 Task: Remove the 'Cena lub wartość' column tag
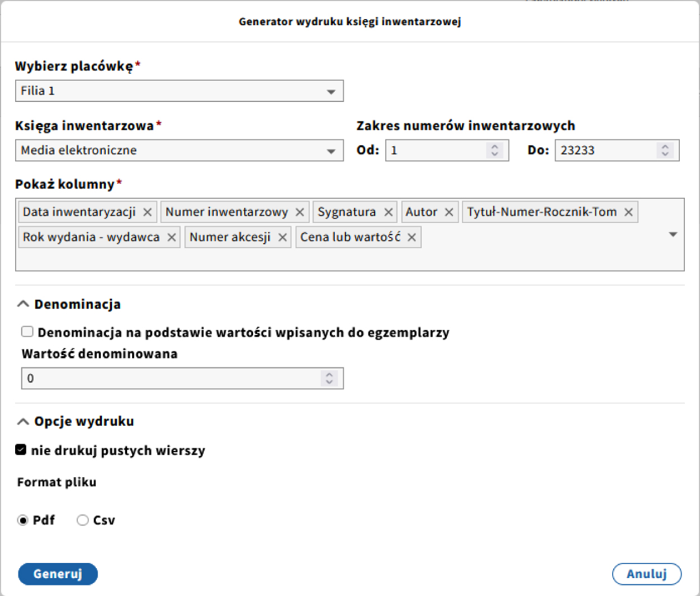click(412, 238)
